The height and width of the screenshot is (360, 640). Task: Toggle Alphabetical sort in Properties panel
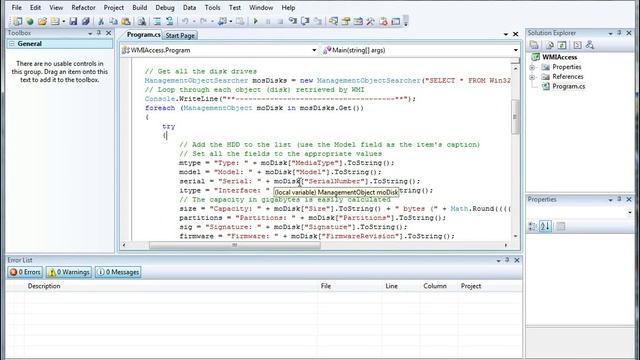545,227
